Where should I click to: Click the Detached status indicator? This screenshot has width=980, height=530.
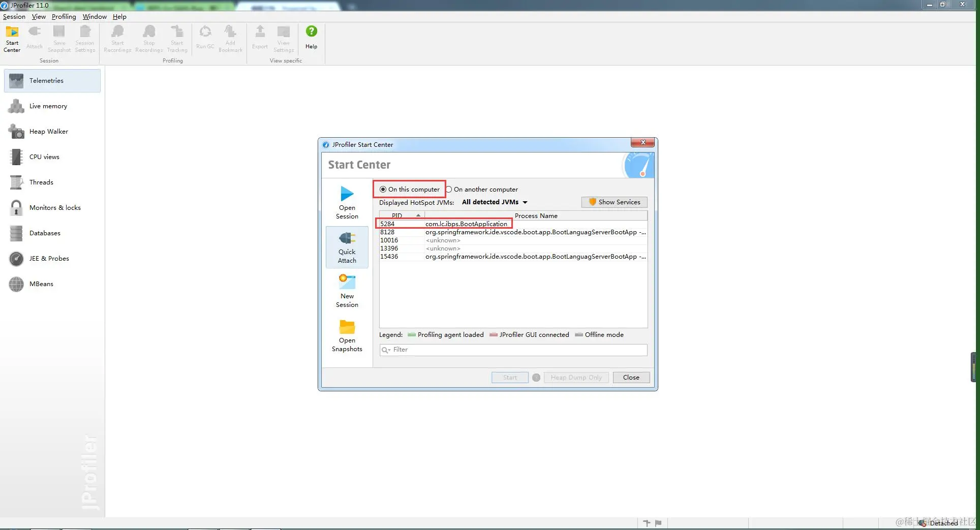pos(938,523)
